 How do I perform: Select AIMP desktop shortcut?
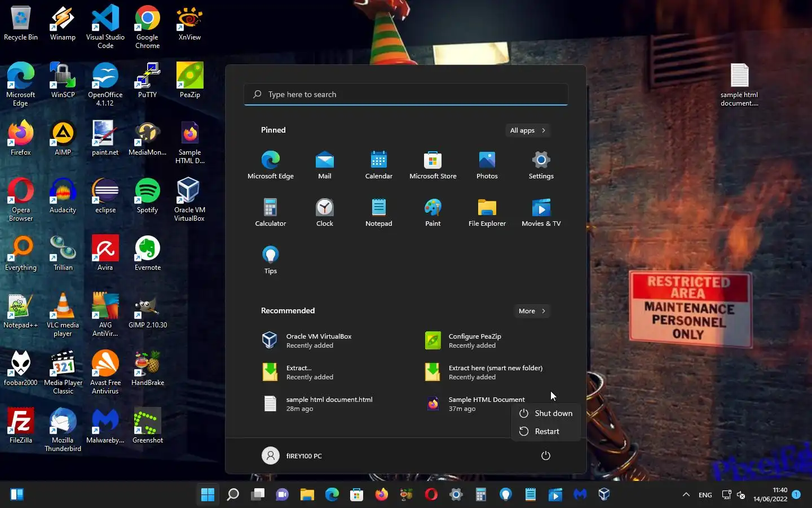click(63, 138)
